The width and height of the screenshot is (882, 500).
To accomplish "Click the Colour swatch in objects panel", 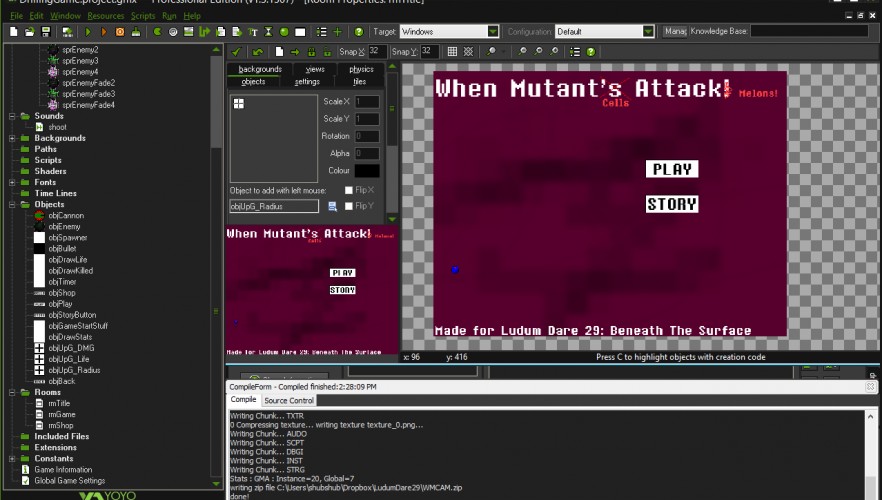I will (367, 170).
